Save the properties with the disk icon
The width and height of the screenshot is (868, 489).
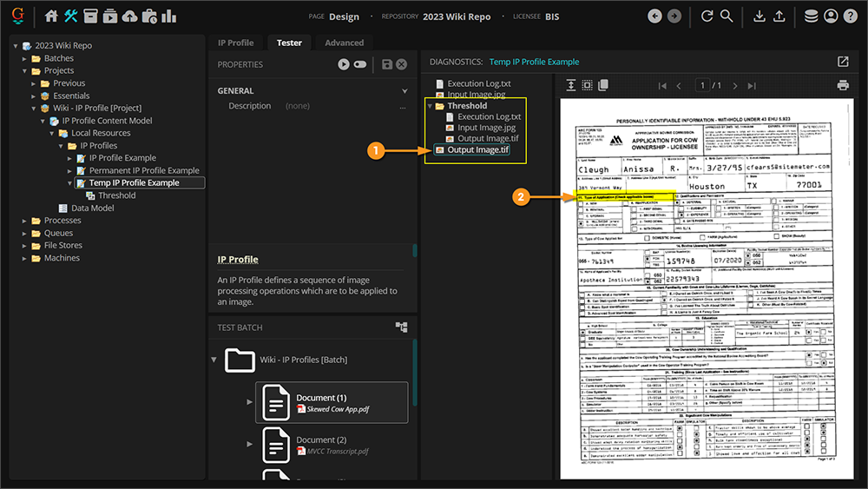387,64
